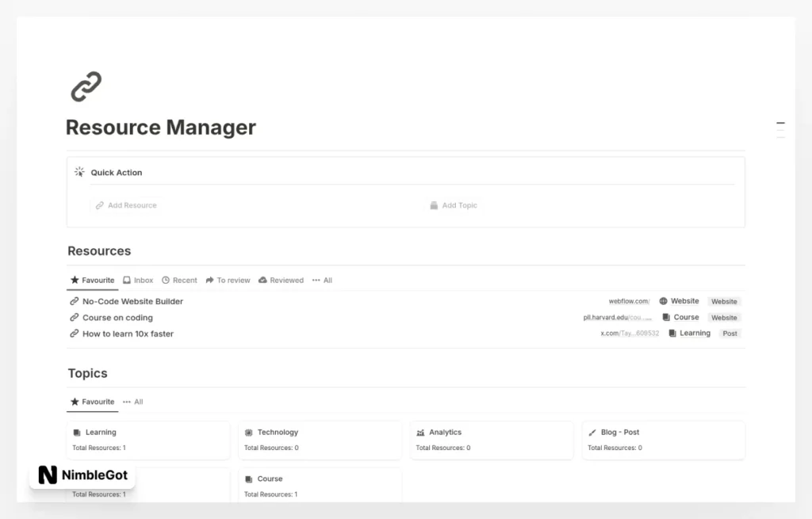Image resolution: width=812 pixels, height=519 pixels.
Task: Click the arrow icon beside To review
Action: [211, 280]
